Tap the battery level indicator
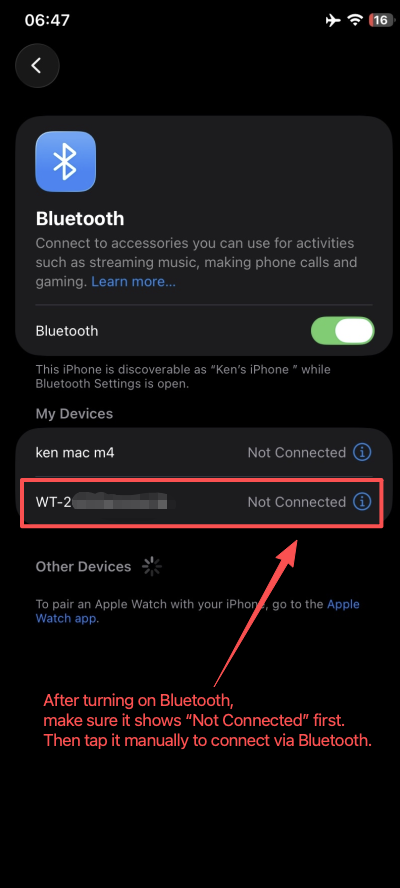Screen dimensions: 400x888 click(x=381, y=20)
